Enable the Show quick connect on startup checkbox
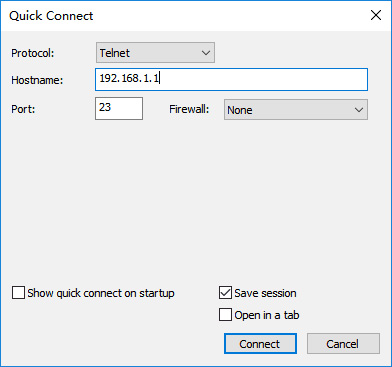 (18, 293)
